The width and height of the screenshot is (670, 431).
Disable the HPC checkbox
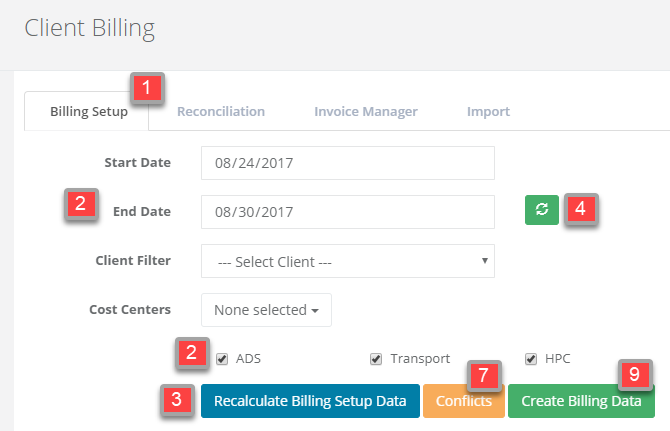(x=532, y=358)
